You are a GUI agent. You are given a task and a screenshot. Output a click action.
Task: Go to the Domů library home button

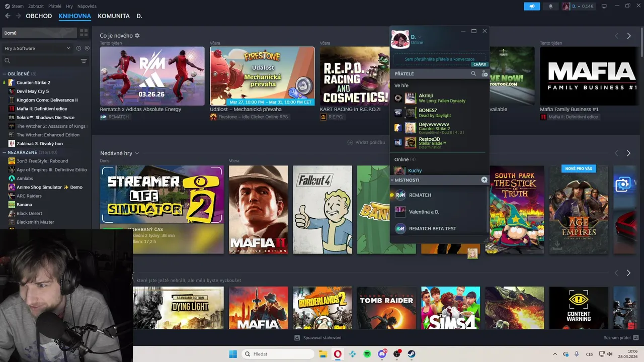tap(39, 33)
